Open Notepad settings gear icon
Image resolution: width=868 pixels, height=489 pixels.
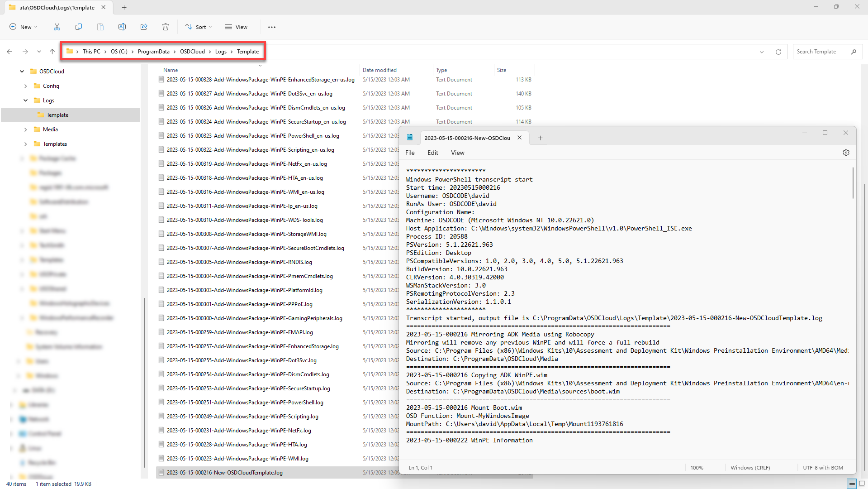pos(846,153)
